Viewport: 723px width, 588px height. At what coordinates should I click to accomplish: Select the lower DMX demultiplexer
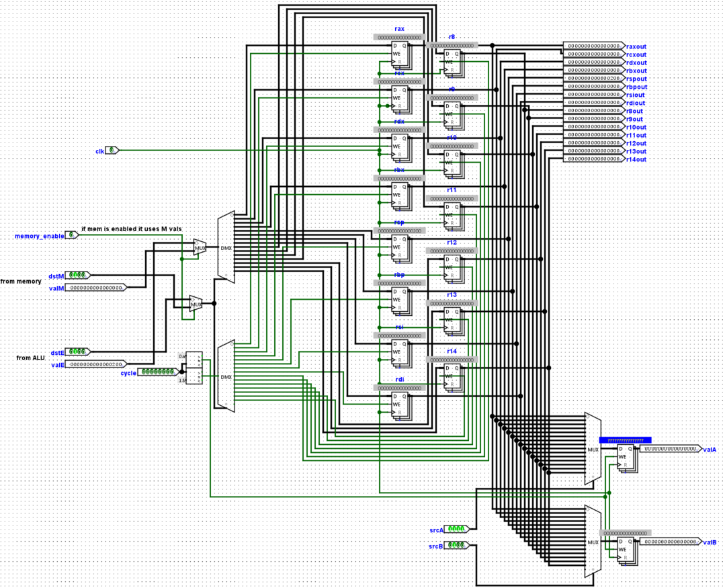pos(226,376)
